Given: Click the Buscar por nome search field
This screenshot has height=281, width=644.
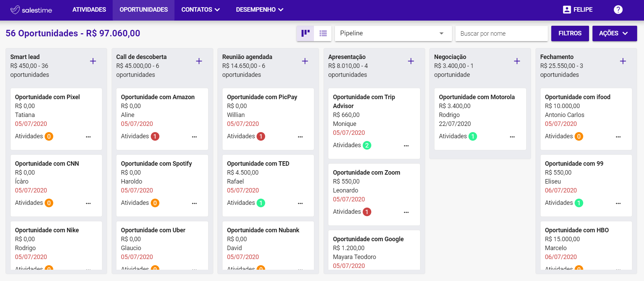Looking at the screenshot, I should coord(501,33).
